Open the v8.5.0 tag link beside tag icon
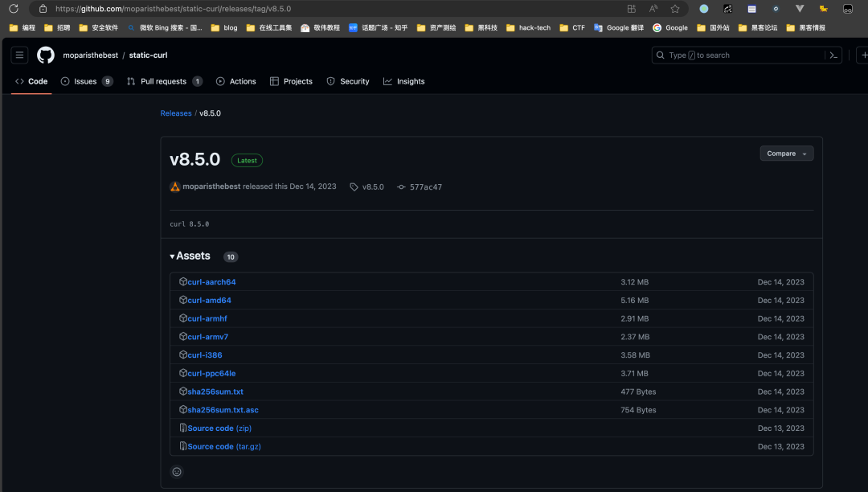 click(373, 187)
